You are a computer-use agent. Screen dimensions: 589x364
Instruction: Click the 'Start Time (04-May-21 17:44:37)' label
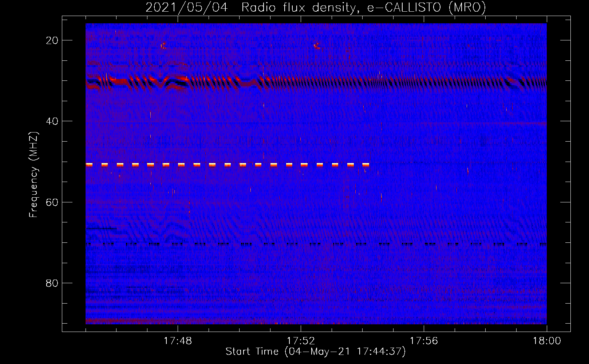pos(316,352)
